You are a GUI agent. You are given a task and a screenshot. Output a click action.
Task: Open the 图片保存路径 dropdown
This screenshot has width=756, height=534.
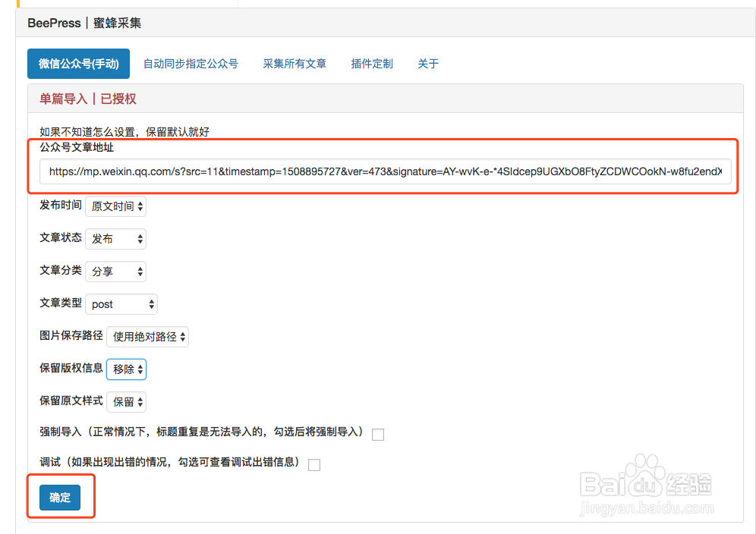(x=146, y=336)
